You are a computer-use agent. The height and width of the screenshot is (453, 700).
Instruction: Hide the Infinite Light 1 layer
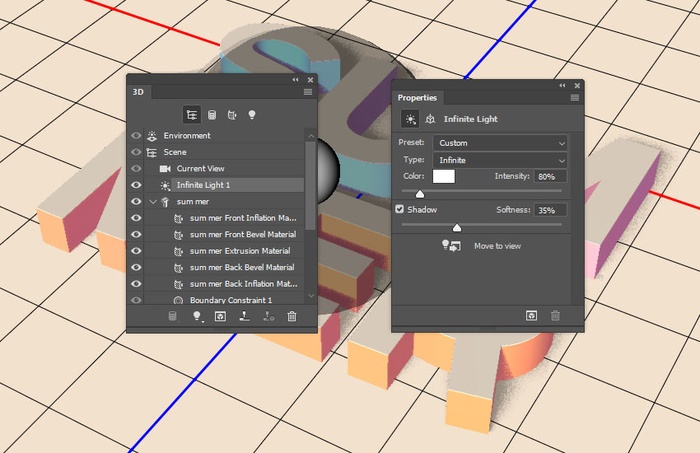pyautogui.click(x=136, y=185)
